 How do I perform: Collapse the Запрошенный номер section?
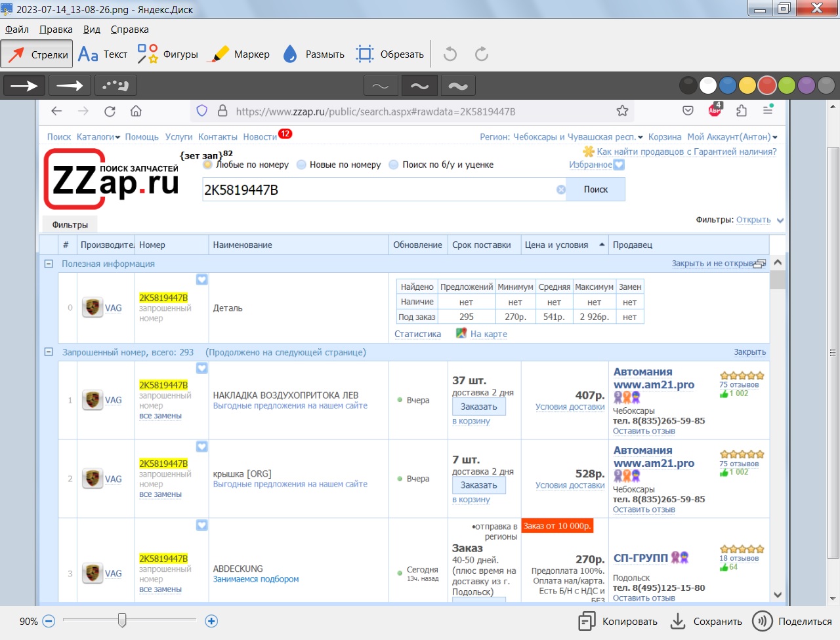[49, 352]
